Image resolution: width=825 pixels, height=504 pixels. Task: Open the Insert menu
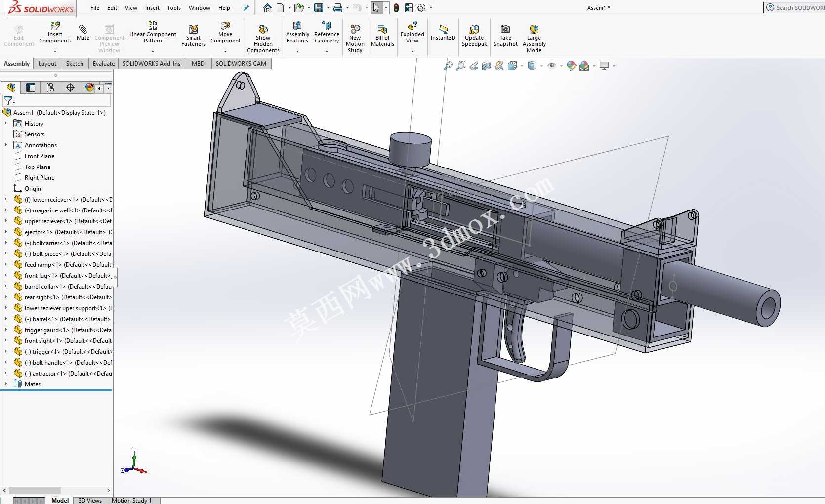coord(152,8)
